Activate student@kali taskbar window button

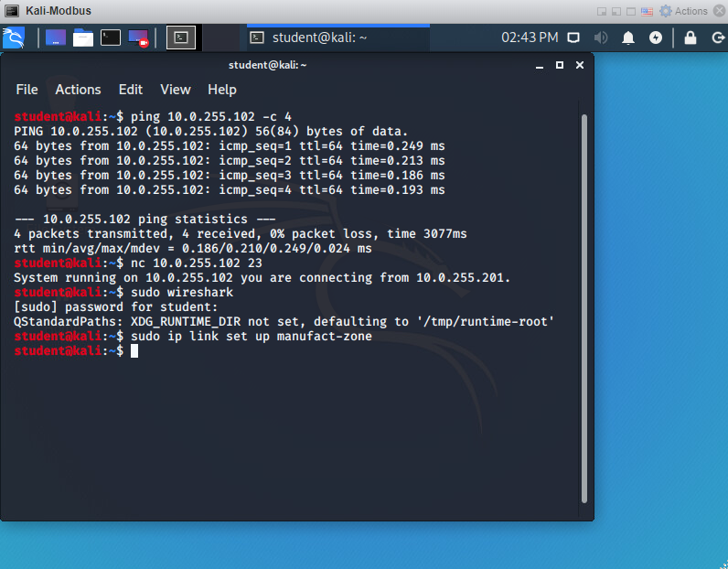click(338, 38)
